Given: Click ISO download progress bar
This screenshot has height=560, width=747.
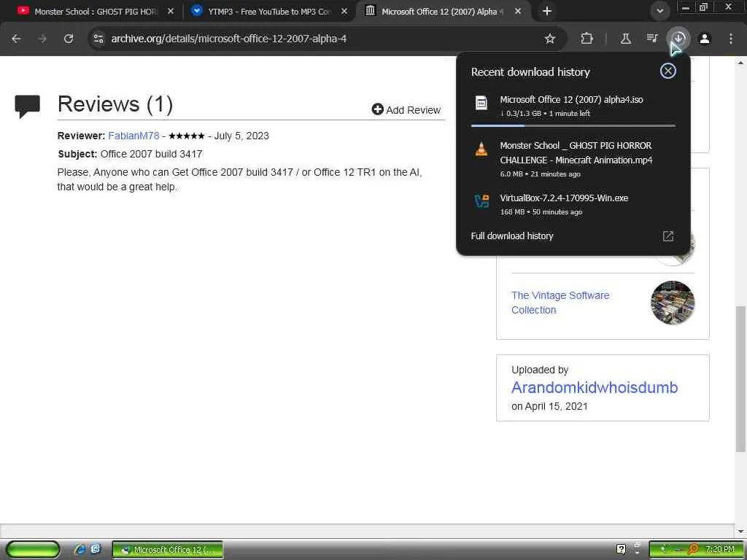Looking at the screenshot, I should tap(573, 125).
